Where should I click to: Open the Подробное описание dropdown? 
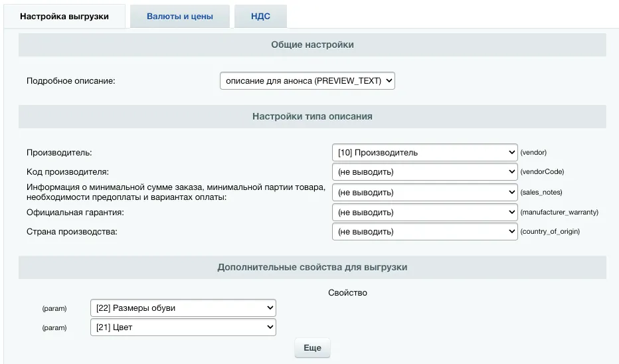click(x=307, y=80)
